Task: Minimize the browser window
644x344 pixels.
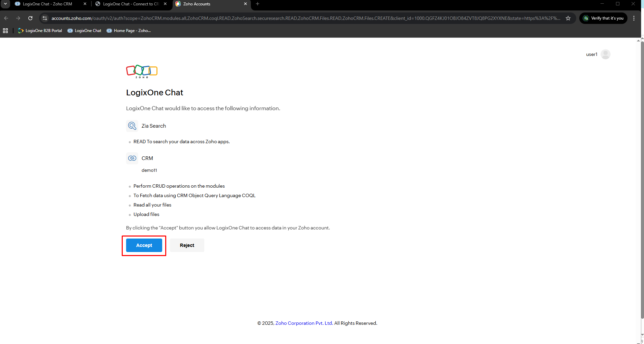Action: click(x=602, y=4)
